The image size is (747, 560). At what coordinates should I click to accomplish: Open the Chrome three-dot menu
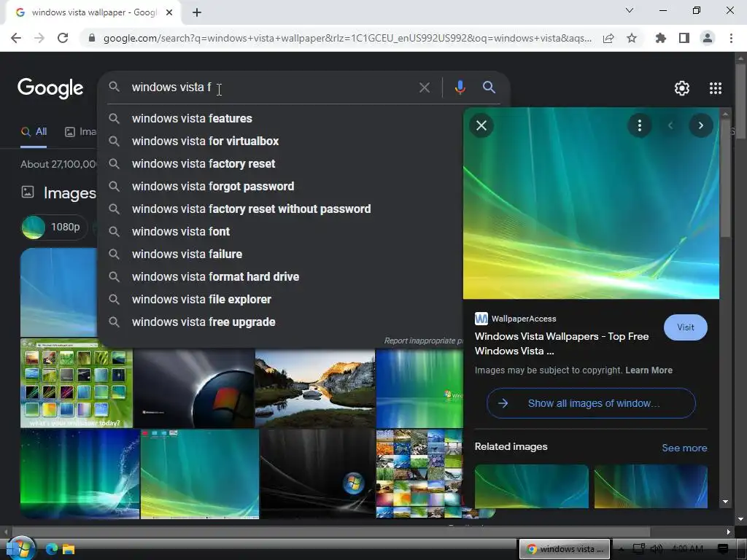(731, 38)
